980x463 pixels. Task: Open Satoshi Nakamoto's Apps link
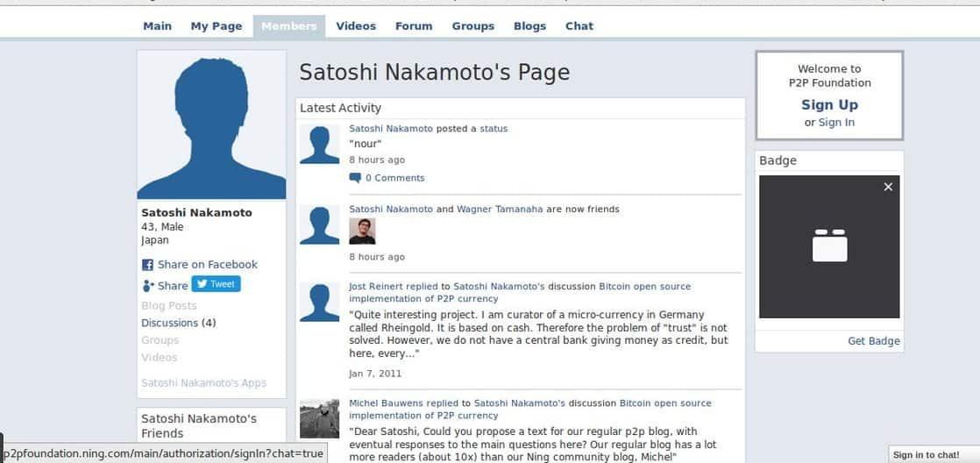203,383
